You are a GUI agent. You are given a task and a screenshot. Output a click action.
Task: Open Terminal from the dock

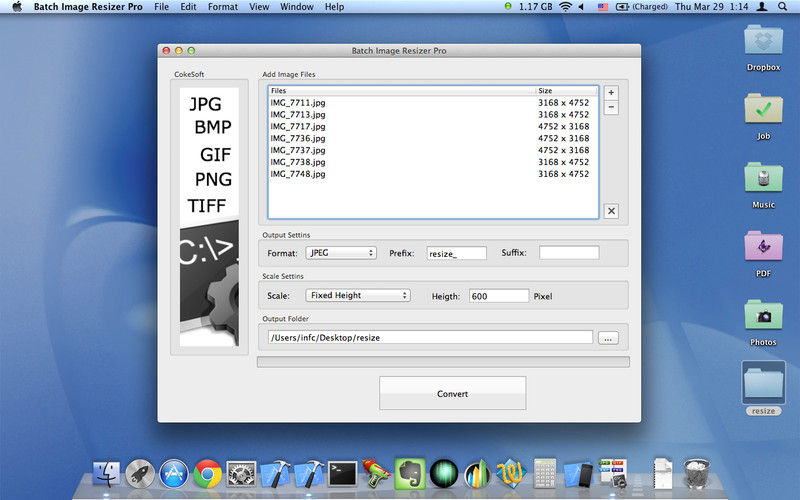tap(342, 474)
